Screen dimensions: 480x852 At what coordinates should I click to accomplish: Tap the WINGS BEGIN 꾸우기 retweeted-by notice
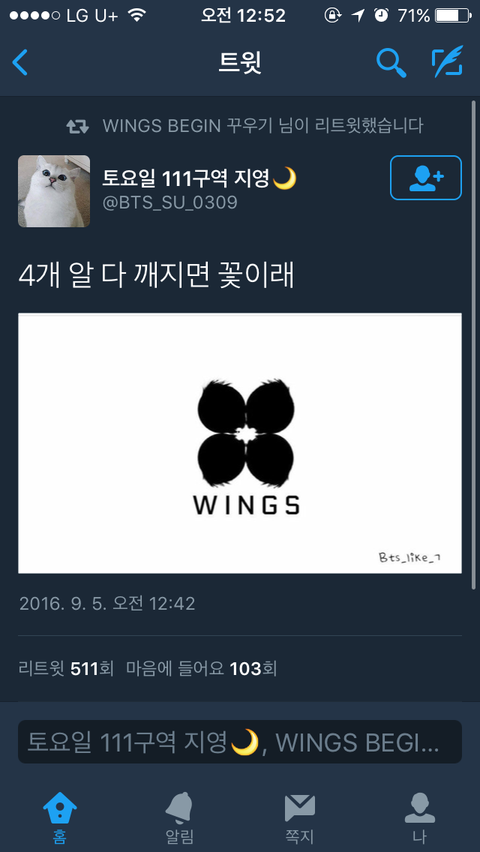263,126
